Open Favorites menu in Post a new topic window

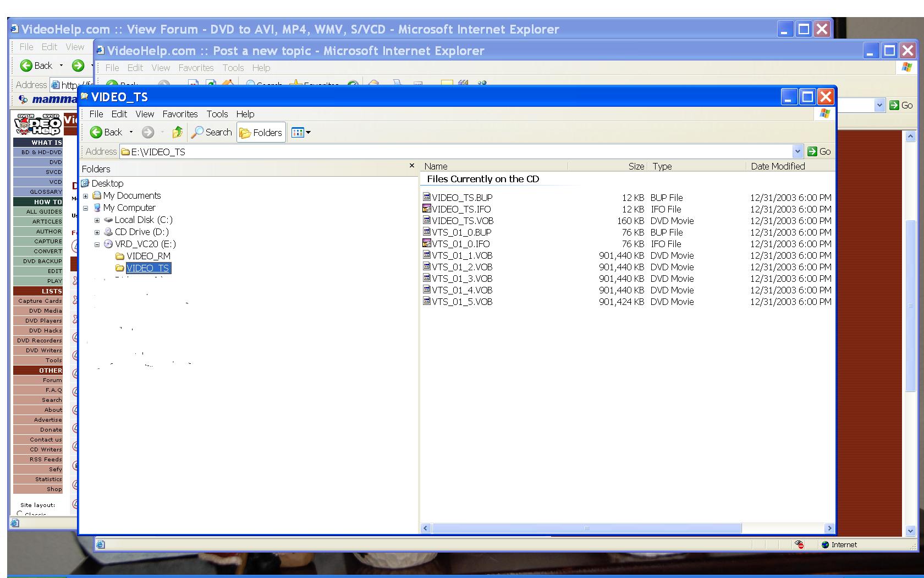click(x=196, y=68)
